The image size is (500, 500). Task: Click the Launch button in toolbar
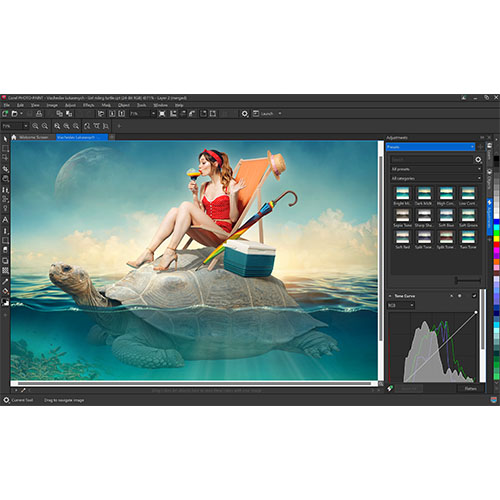[x=267, y=114]
